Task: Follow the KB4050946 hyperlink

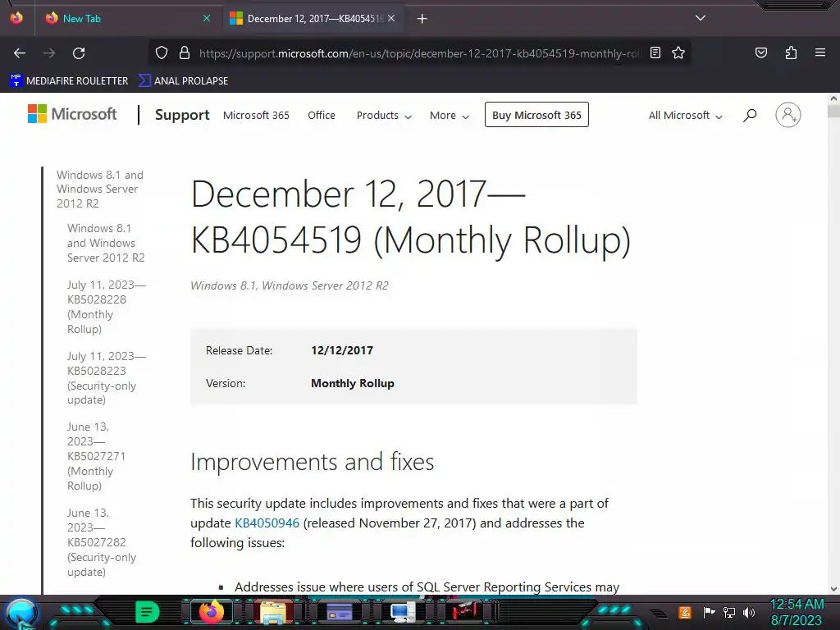Action: tap(267, 523)
